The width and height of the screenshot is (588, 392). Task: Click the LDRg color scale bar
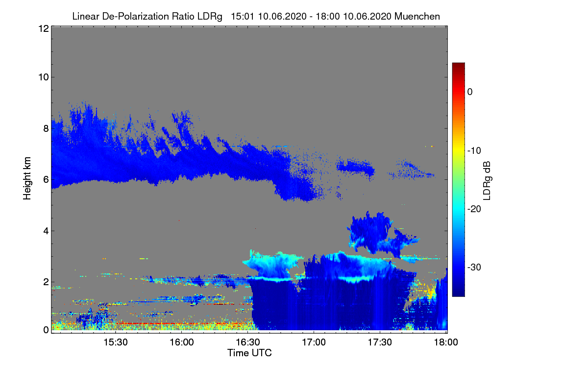tap(458, 180)
